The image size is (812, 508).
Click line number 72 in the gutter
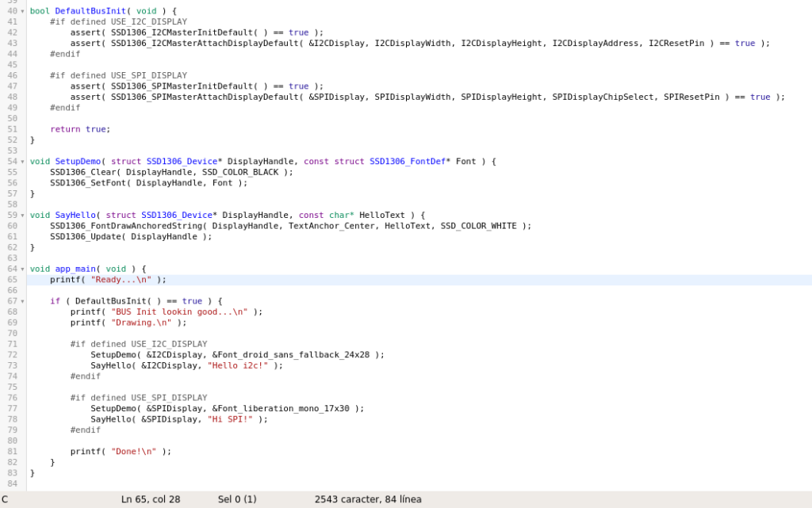(12, 355)
